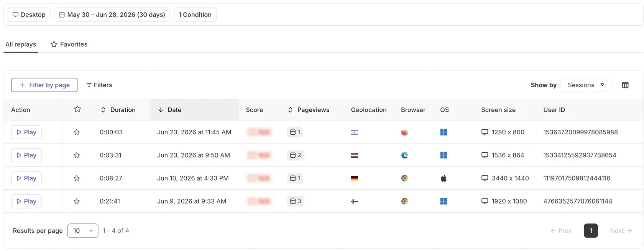
Task: Click the Firefox browser icon in first row
Action: pyautogui.click(x=404, y=132)
